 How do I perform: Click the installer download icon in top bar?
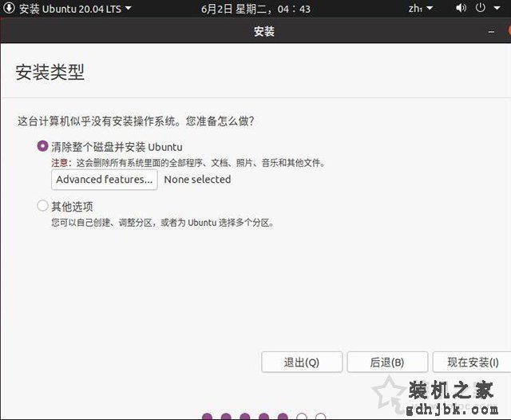[9, 8]
